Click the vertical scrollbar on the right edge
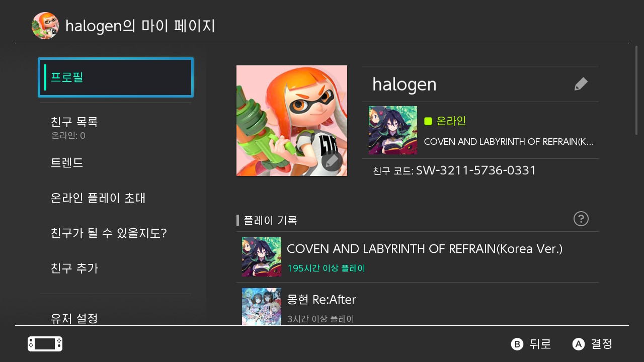Screen dimensions: 644x362 [x=636, y=90]
